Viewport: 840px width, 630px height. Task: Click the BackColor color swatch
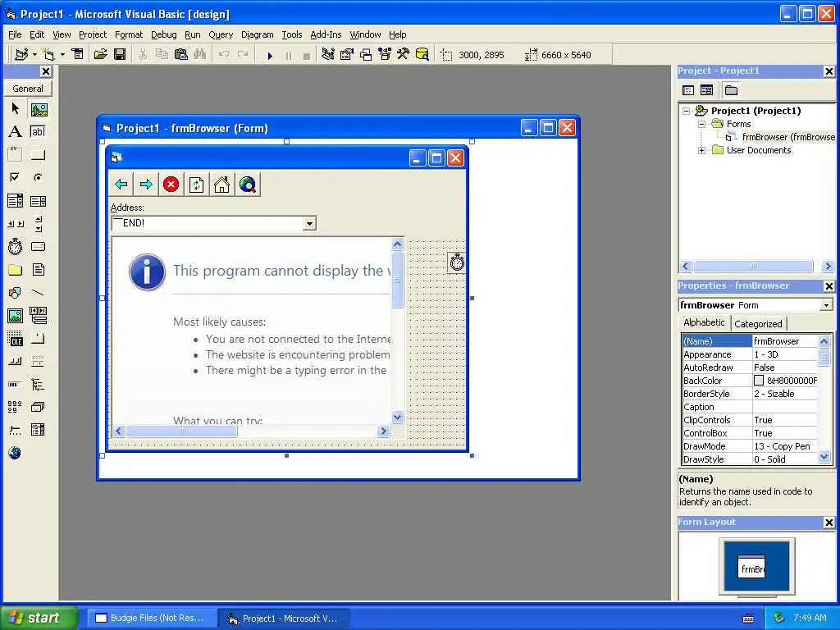[759, 381]
